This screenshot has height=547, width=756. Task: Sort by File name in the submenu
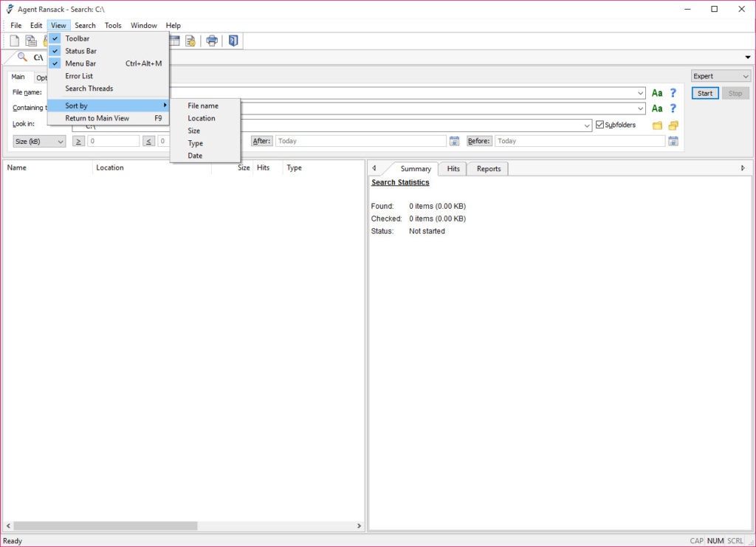point(205,106)
